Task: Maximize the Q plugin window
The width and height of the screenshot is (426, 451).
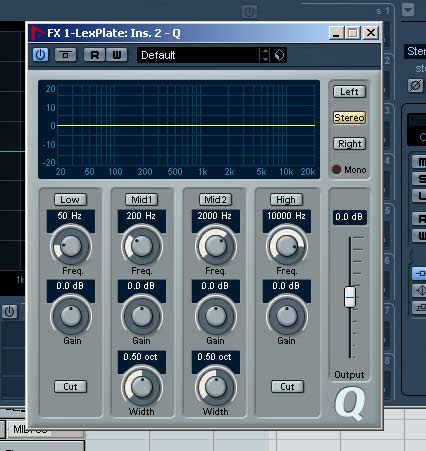Action: pos(353,33)
